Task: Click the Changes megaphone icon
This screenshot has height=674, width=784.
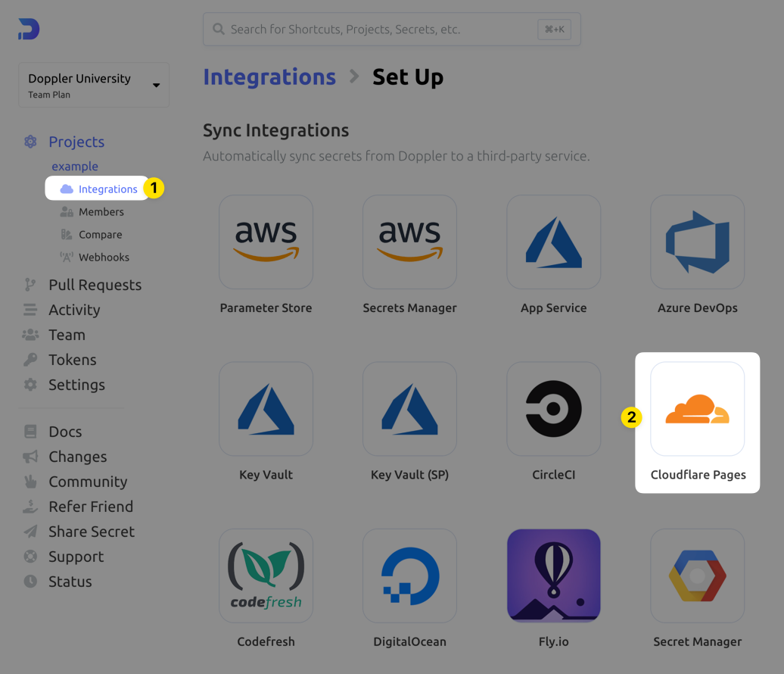Action: point(30,457)
